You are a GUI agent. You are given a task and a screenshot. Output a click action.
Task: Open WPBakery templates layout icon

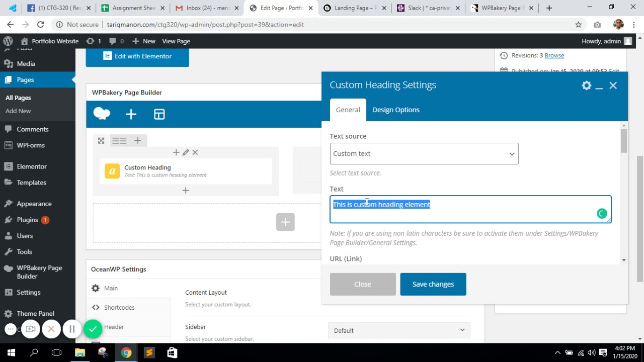coord(159,115)
